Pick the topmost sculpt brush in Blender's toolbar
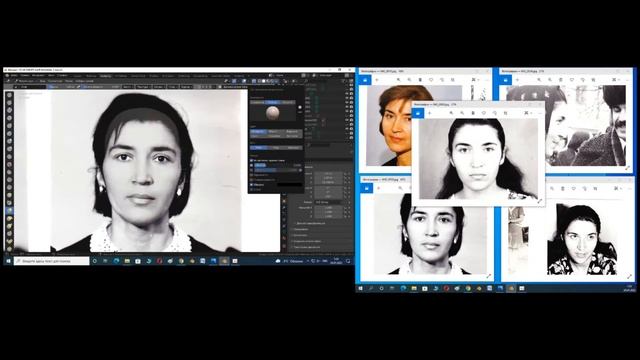The height and width of the screenshot is (360, 640). click(9, 96)
